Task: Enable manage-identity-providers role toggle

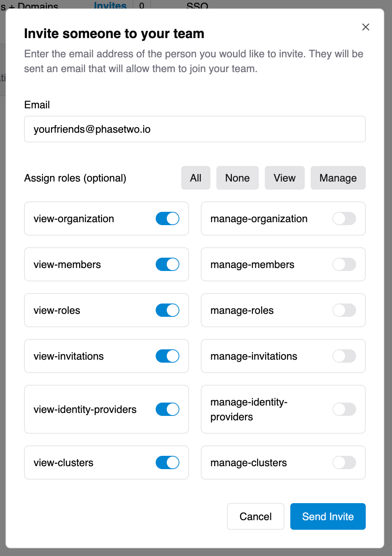Action: click(x=344, y=409)
